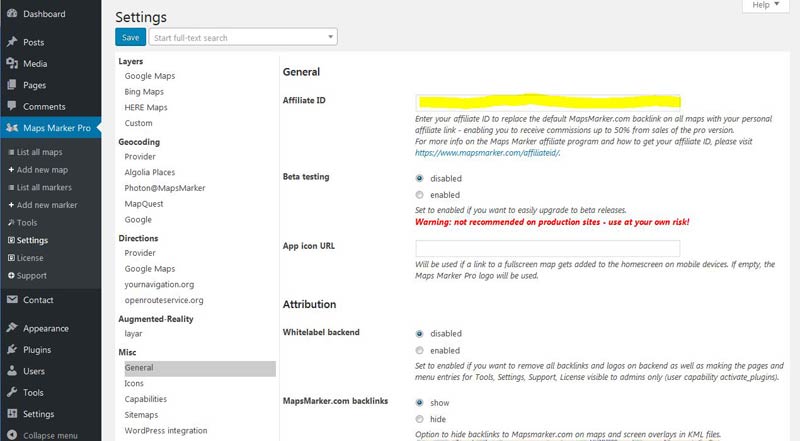Select Whitelabel backend disabled radio

(x=419, y=333)
